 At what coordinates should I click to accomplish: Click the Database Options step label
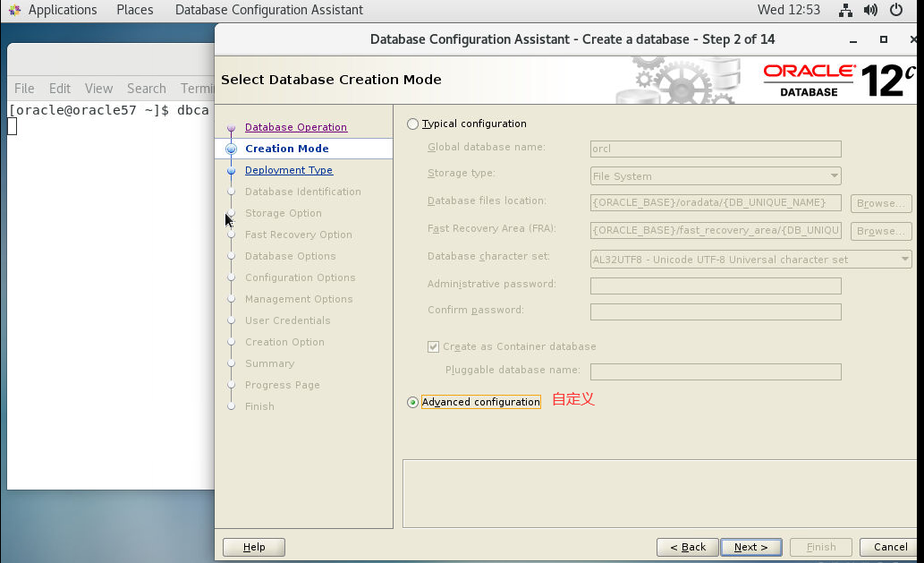tap(291, 257)
